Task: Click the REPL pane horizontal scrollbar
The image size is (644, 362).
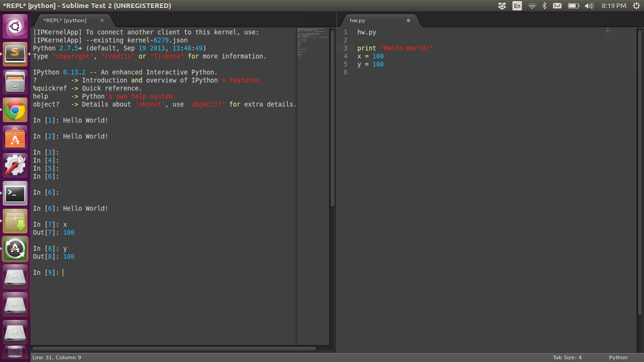Action: (174, 349)
